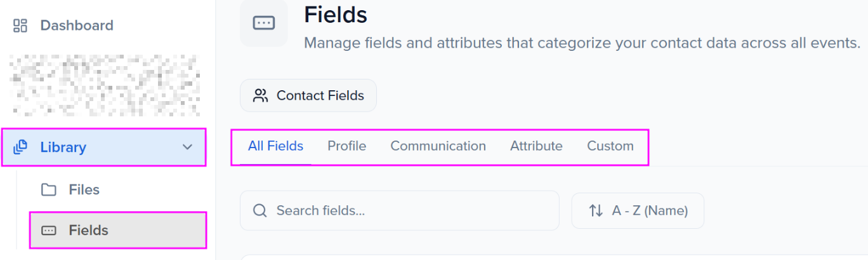The width and height of the screenshot is (868, 260).
Task: Click the Fields icon in the sidebar
Action: tap(48, 230)
